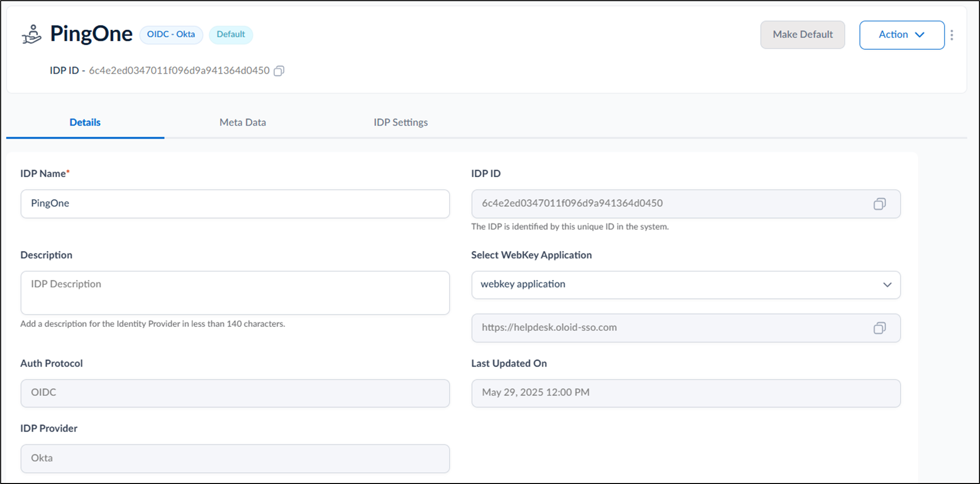
Task: Copy the helpdesk.oloid-sso.com URL
Action: [x=879, y=328]
